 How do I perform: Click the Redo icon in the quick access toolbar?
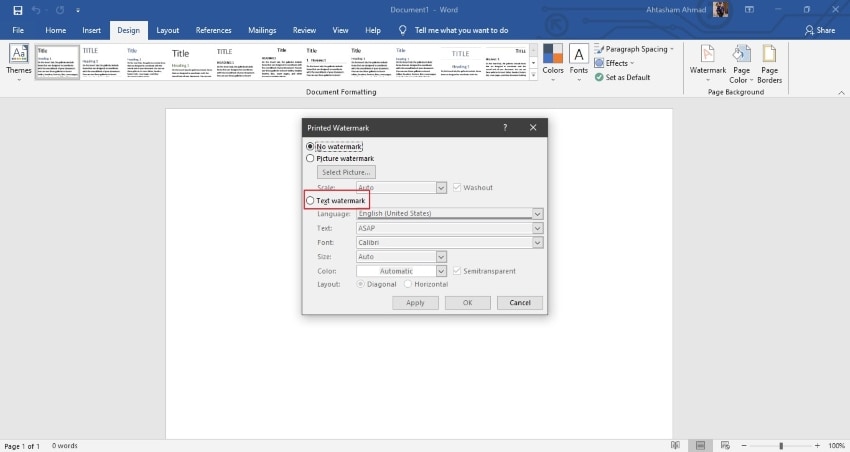pos(60,10)
